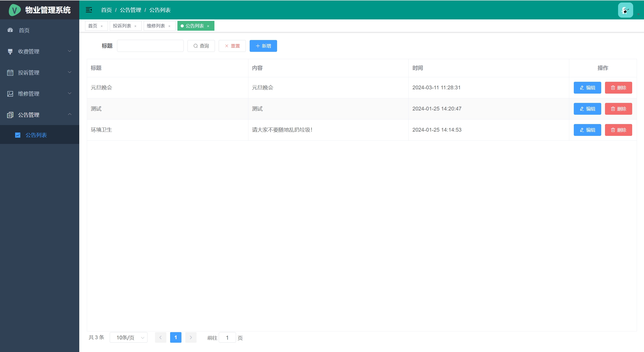
Task: Click the 重置 reset button
Action: click(x=232, y=46)
